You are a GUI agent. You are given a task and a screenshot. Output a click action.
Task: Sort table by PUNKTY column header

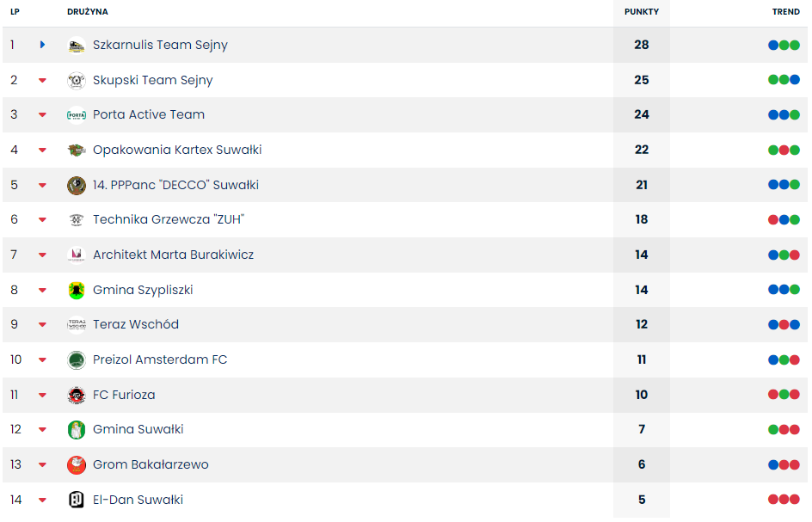642,12
